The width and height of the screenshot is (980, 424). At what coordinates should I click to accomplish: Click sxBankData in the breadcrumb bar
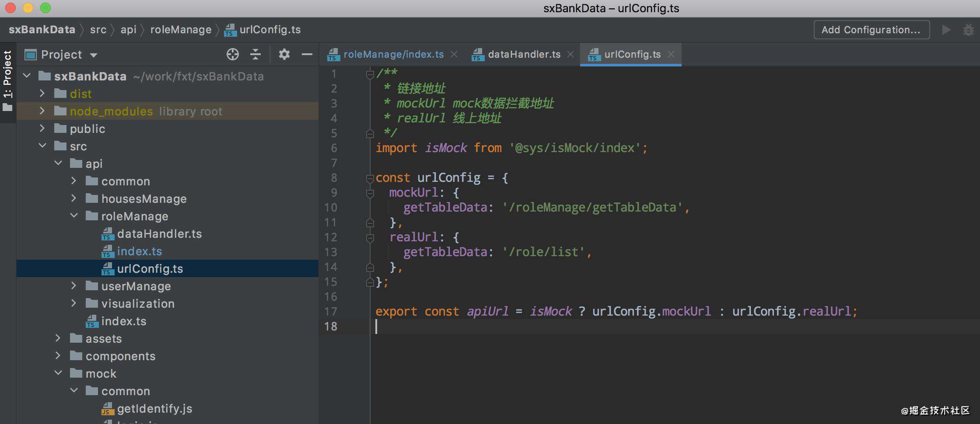(x=42, y=30)
